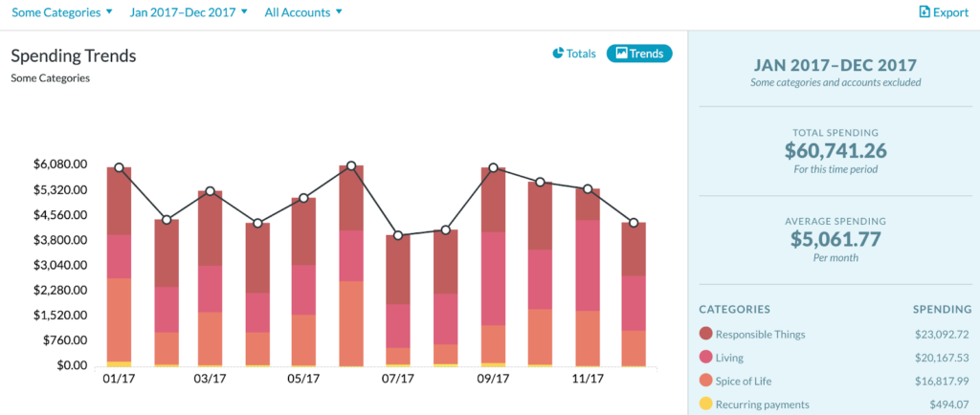Select the Responsible Things category color dot

click(x=705, y=334)
